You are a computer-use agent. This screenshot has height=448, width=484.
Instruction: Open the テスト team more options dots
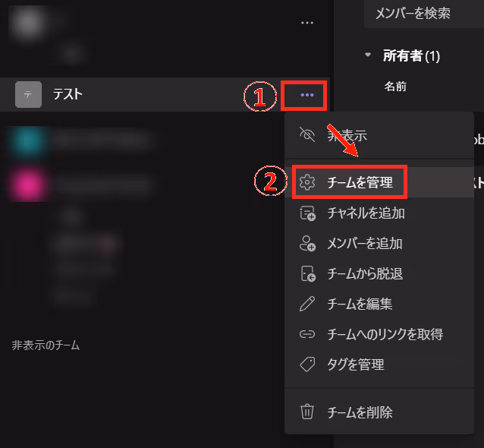[x=306, y=95]
